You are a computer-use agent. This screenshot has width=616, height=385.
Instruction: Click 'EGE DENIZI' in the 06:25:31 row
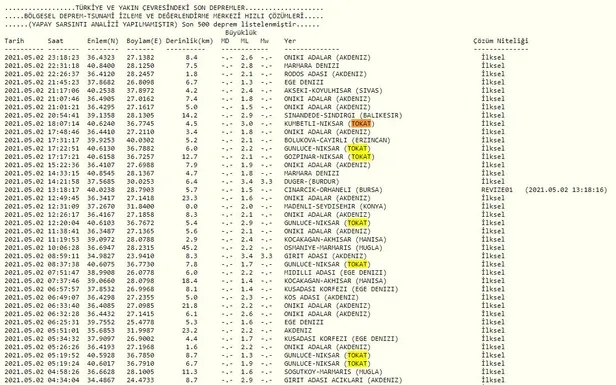click(304, 322)
